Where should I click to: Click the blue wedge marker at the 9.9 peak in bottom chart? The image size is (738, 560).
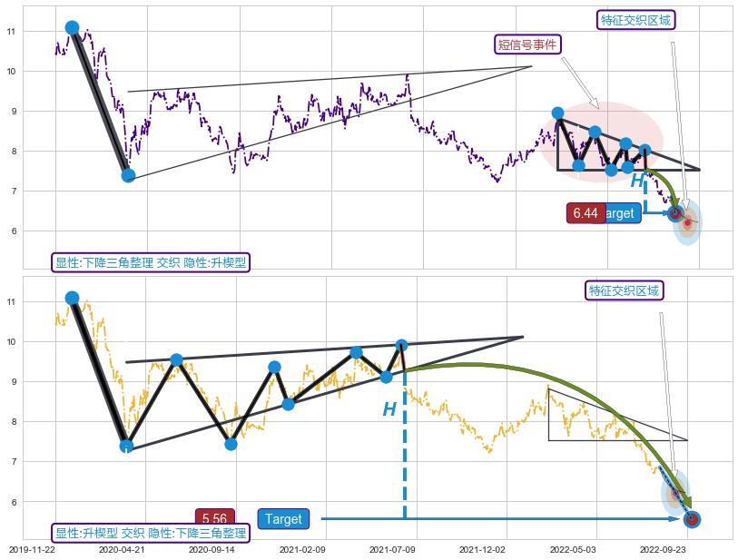402,345
